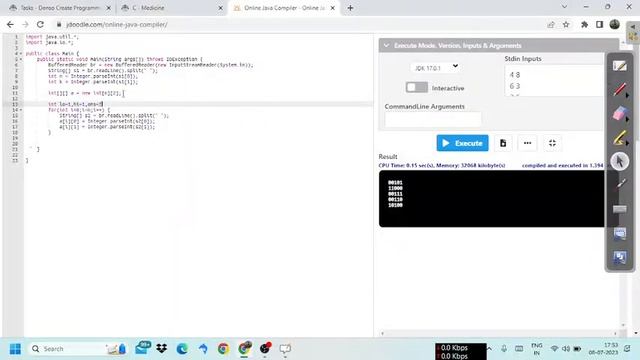
Task: Open the three-dots more options button
Action: pyautogui.click(x=527, y=143)
